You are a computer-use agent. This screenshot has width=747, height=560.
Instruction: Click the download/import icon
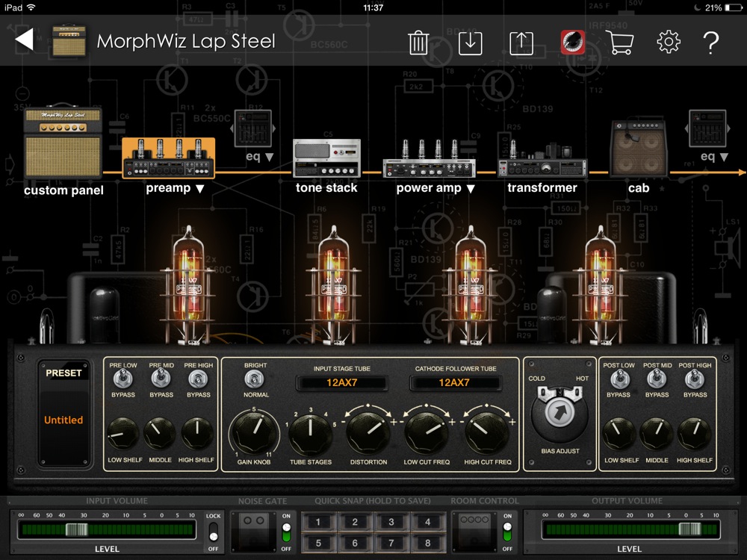(470, 43)
